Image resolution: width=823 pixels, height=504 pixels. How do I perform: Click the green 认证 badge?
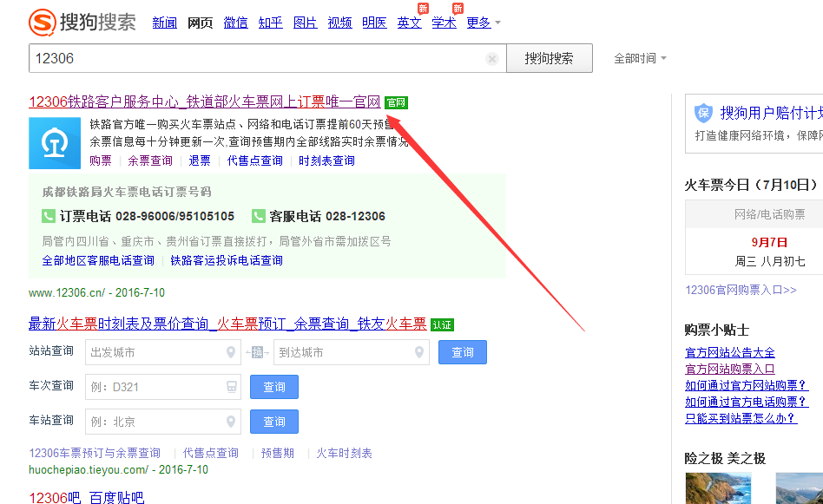pos(442,325)
